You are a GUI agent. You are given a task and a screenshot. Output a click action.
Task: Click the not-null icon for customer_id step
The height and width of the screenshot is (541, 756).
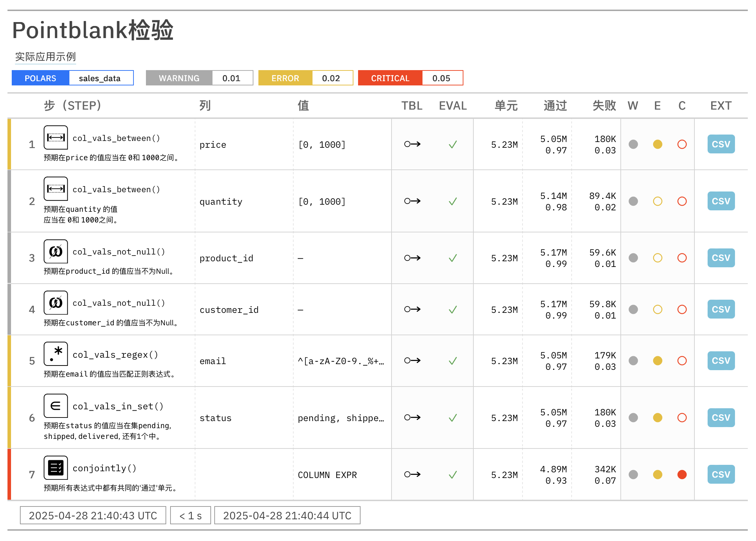pos(56,303)
